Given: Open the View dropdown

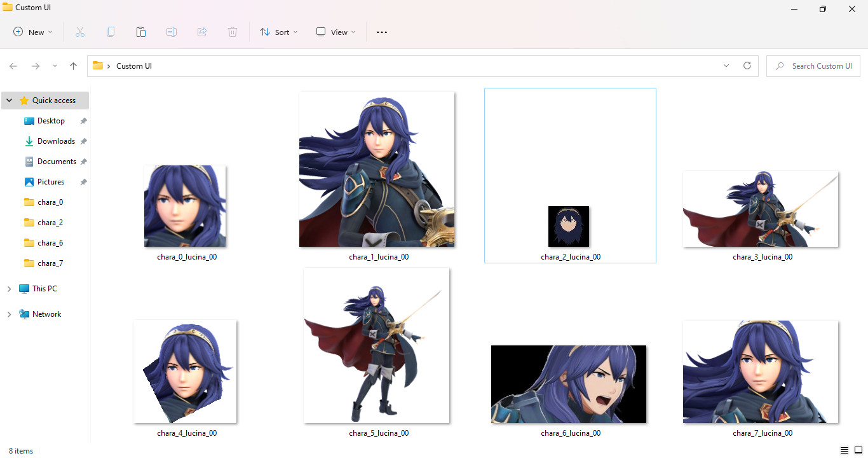Looking at the screenshot, I should tap(335, 32).
